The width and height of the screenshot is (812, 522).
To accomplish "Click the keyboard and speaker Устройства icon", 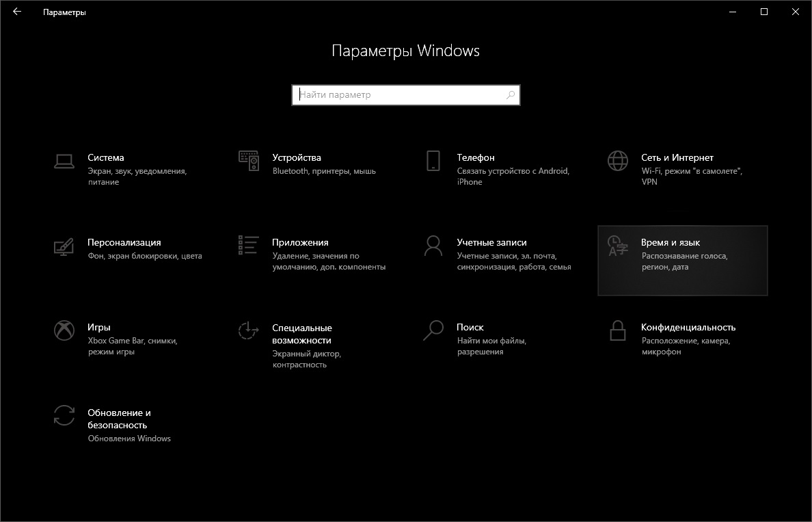I will tap(249, 161).
